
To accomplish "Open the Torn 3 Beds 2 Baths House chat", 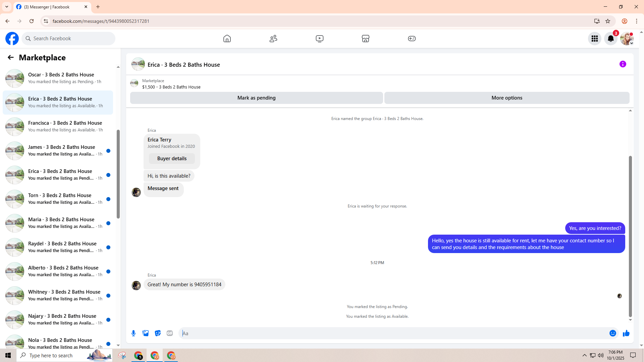I will click(58, 199).
